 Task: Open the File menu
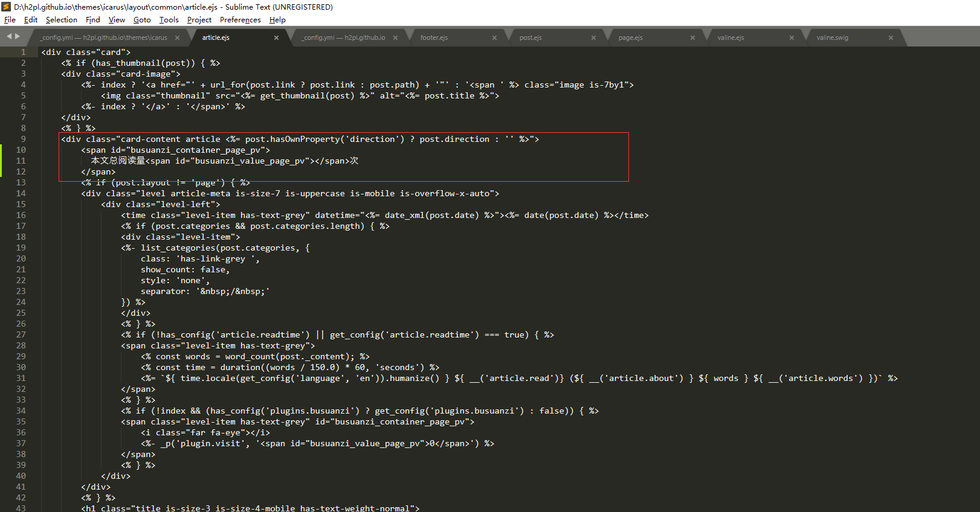tap(10, 20)
